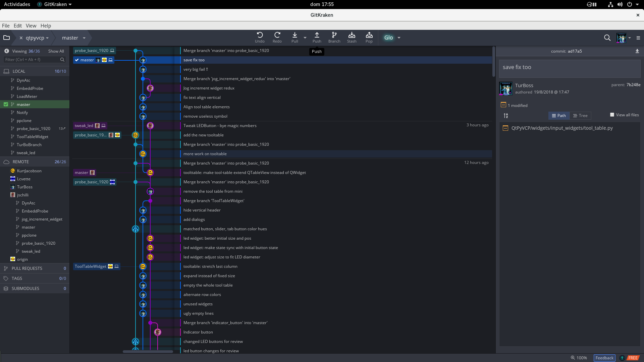Click the modified file icon for tool_table.py
The height and width of the screenshot is (362, 644).
(x=505, y=128)
